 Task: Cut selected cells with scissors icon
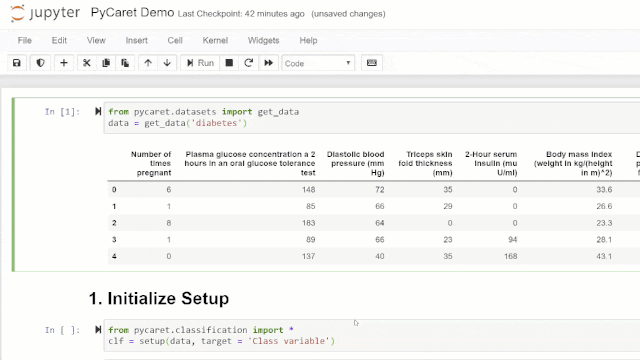tap(87, 63)
